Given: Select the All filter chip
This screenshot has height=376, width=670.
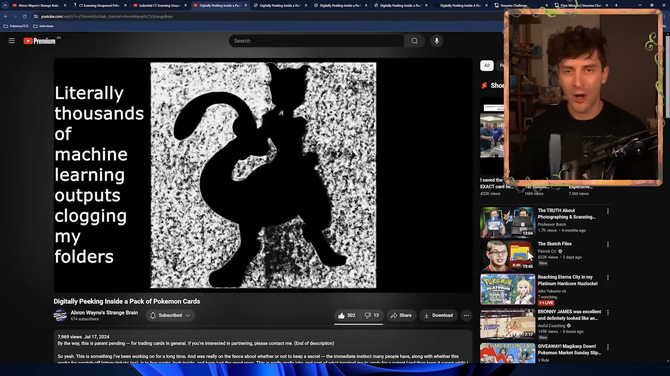Looking at the screenshot, I should (x=487, y=65).
